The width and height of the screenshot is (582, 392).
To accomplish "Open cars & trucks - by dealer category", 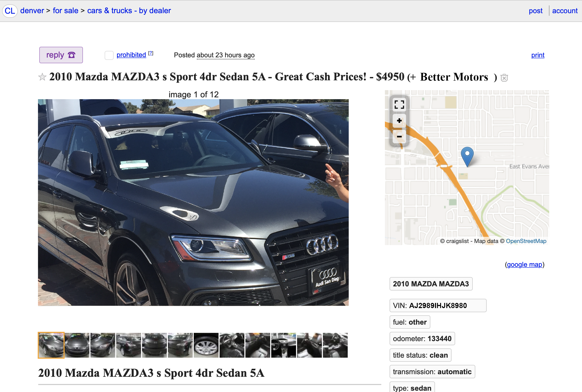I will coord(129,11).
